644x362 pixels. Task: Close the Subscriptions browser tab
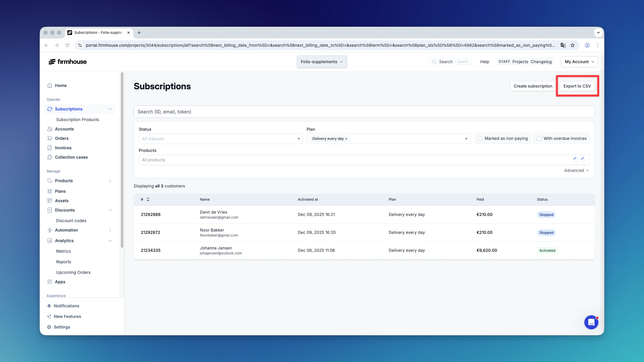pos(129,33)
